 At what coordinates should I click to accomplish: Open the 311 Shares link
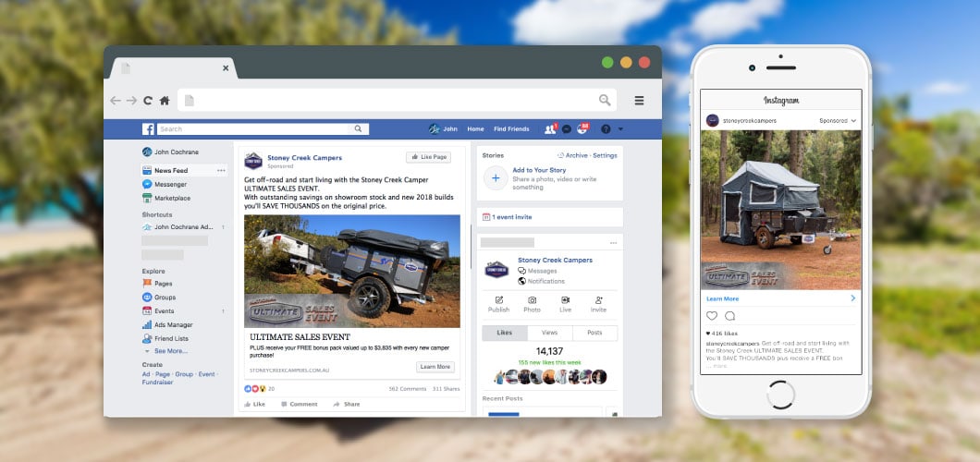[447, 388]
